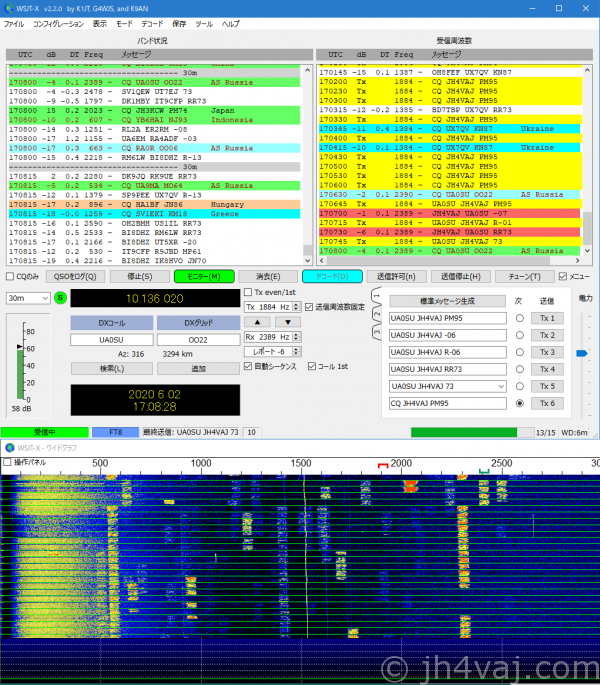Toggle the CQのみ checkbox
This screenshot has width=600, height=685.
point(10,277)
